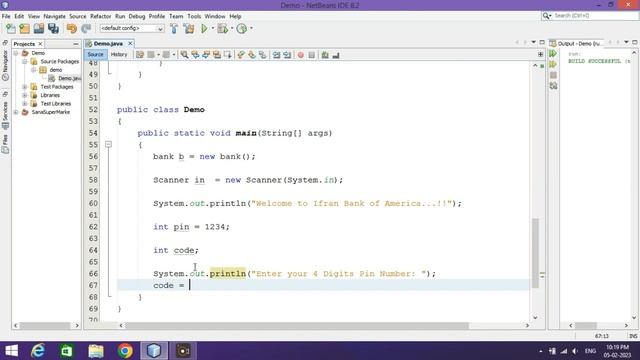This screenshot has height=360, width=640.
Task: Collapse the Demo project tree node
Action: tap(16, 53)
